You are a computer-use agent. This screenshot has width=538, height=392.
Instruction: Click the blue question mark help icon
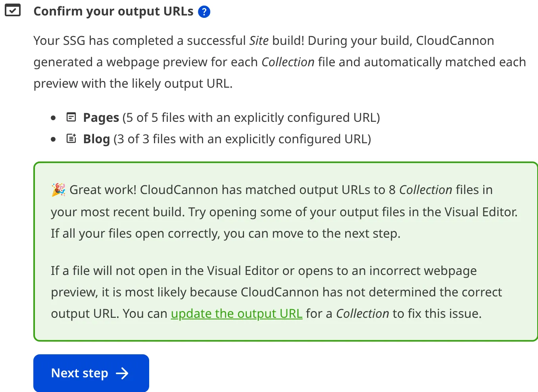point(204,11)
